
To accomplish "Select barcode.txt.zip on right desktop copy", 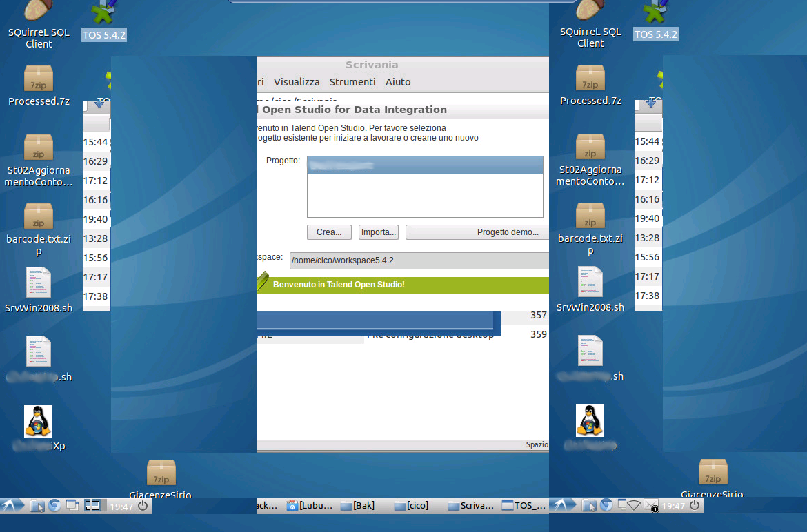I will pos(590,229).
